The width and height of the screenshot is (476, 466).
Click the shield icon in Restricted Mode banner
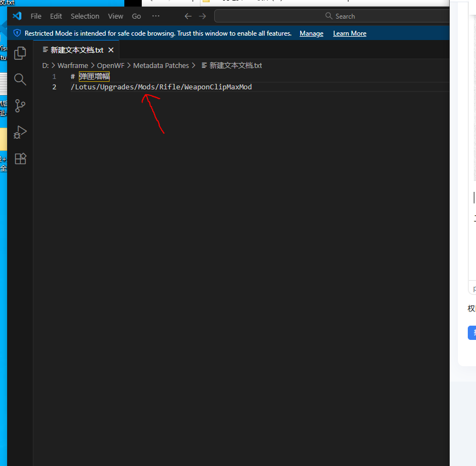(x=17, y=33)
